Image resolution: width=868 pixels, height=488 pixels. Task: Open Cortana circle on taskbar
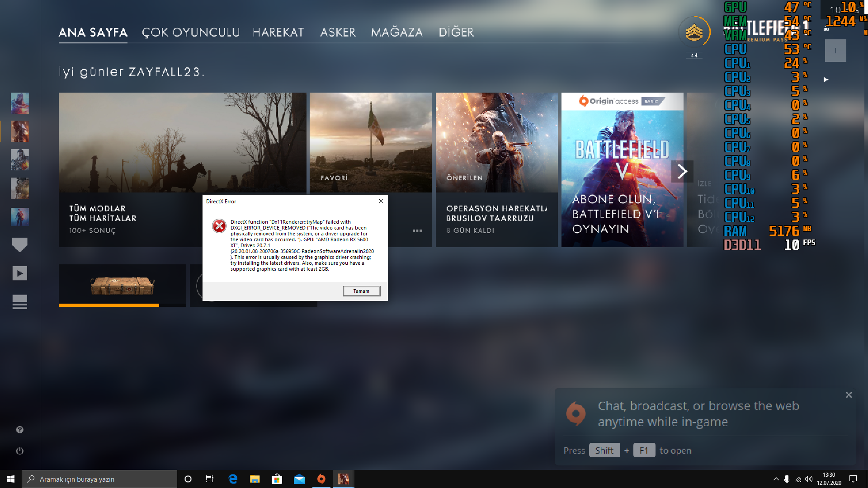point(188,479)
